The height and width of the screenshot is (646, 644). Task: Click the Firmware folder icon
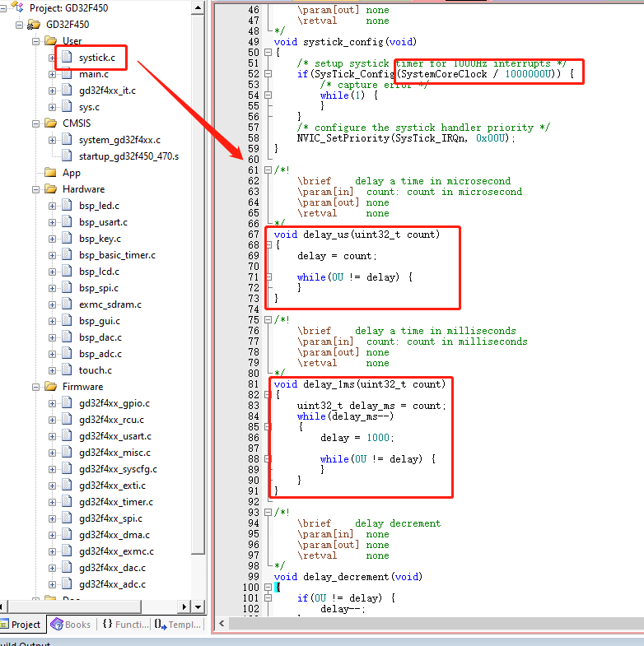coord(51,387)
